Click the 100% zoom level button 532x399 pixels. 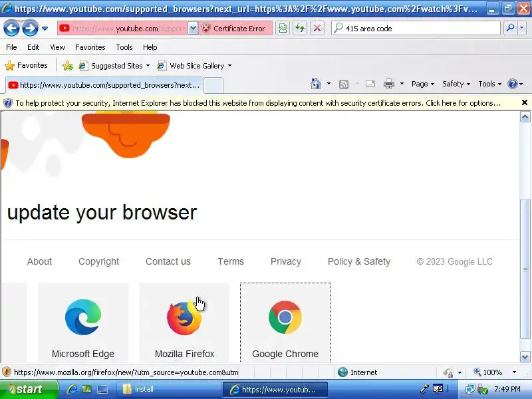[x=488, y=372]
